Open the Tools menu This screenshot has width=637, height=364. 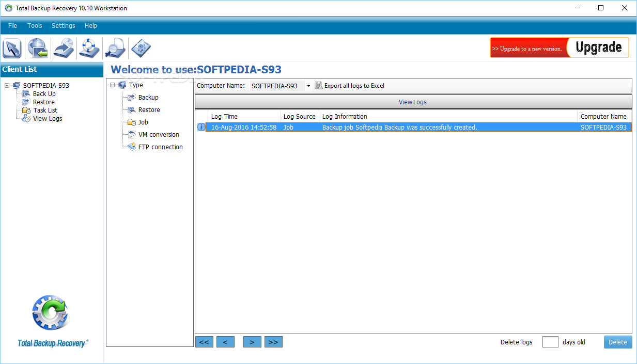point(35,25)
